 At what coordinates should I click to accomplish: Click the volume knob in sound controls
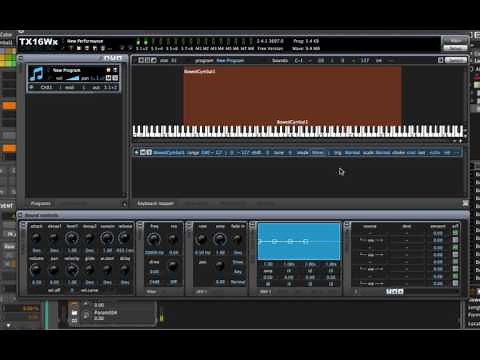36,270
